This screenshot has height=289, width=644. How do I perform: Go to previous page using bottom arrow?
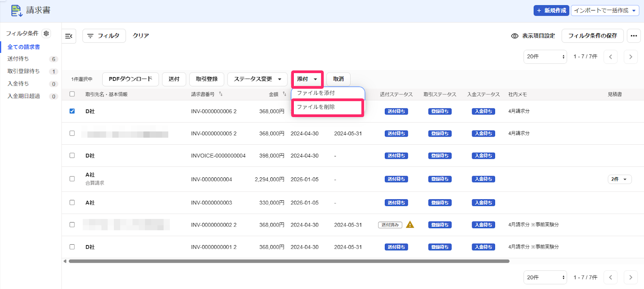[611, 277]
